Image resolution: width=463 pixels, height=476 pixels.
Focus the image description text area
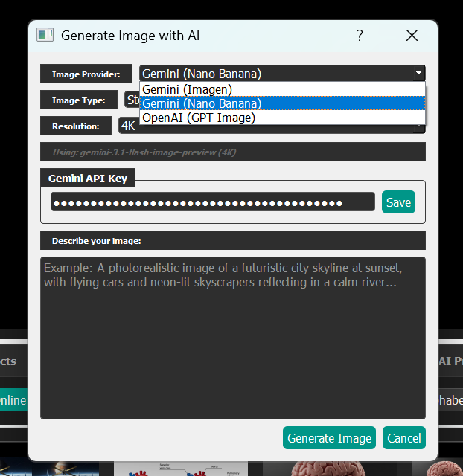[233, 338]
